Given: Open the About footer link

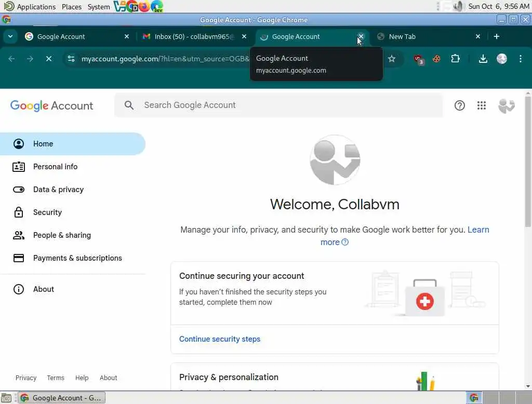Looking at the screenshot, I should (x=108, y=378).
